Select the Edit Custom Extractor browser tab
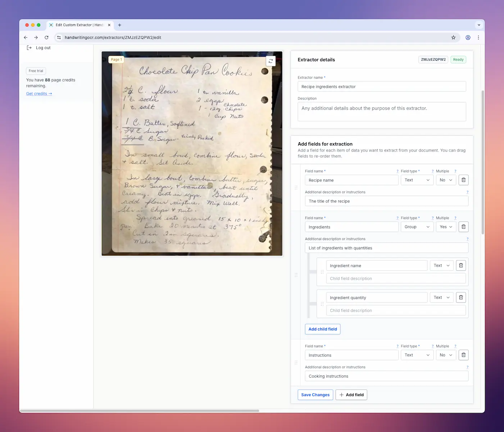504x432 pixels. coord(78,25)
